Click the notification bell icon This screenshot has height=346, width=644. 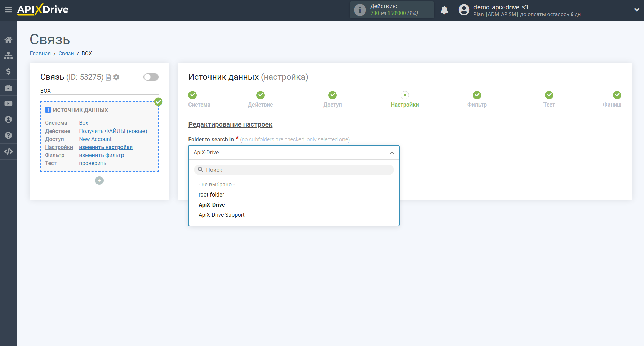click(x=444, y=10)
